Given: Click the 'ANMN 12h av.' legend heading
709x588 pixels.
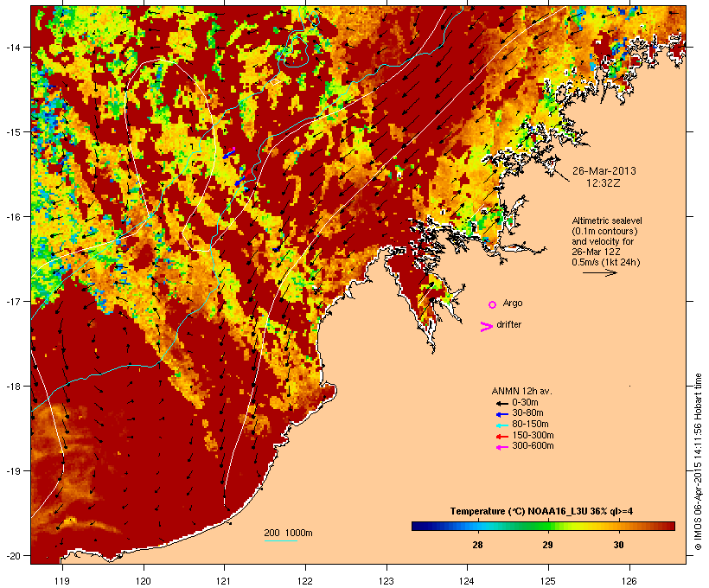Looking at the screenshot, I should (x=521, y=391).
